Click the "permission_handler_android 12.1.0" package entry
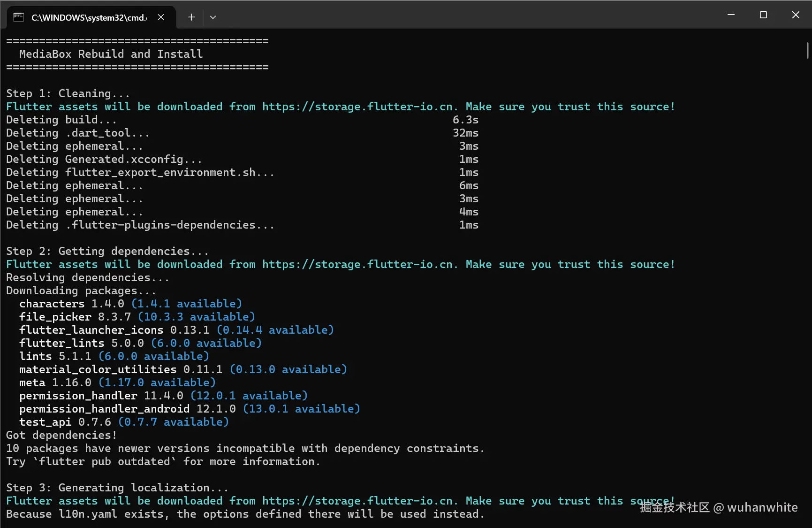The width and height of the screenshot is (812, 528). [x=128, y=409]
